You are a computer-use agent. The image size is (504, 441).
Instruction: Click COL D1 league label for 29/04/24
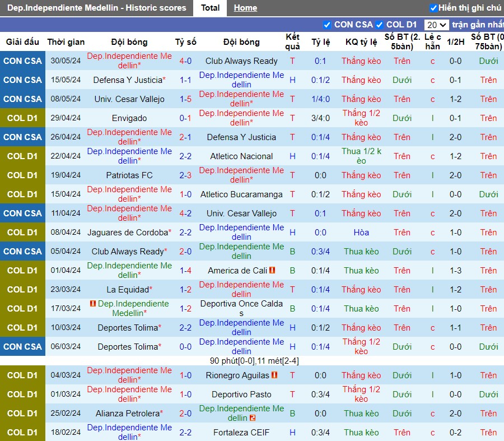22,118
